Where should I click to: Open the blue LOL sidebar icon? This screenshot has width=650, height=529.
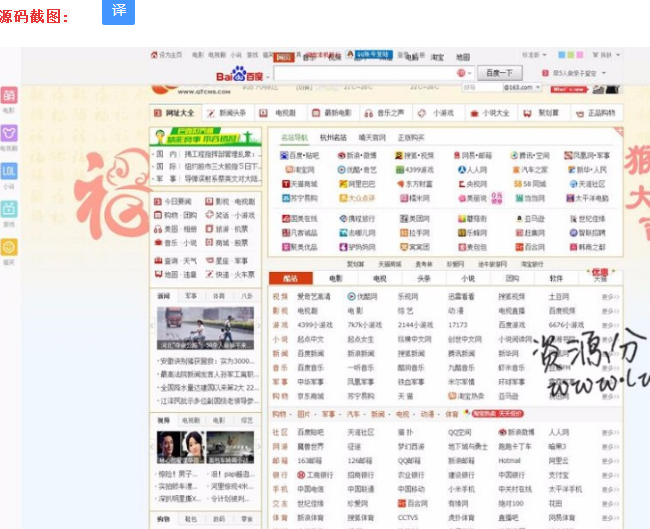(x=9, y=172)
